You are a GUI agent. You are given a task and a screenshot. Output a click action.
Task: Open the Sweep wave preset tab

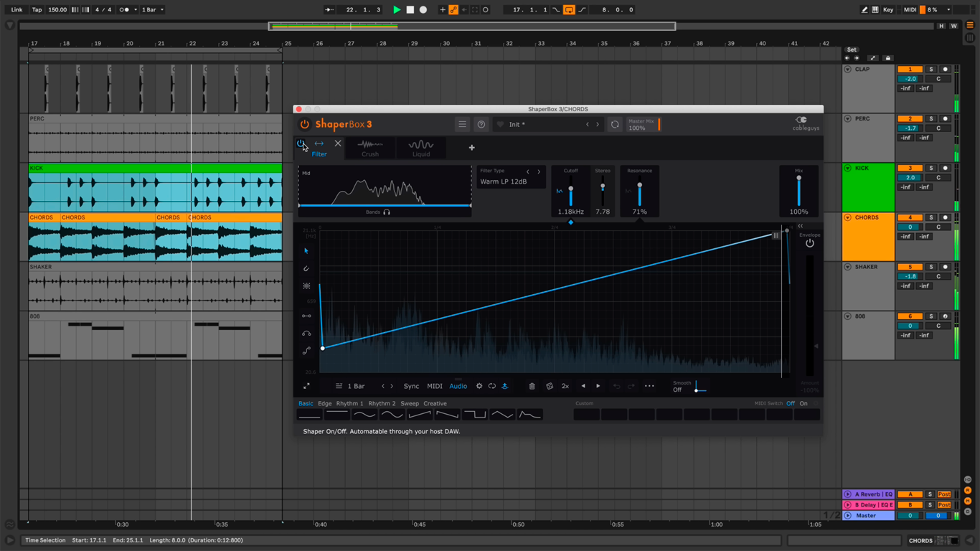tap(410, 403)
